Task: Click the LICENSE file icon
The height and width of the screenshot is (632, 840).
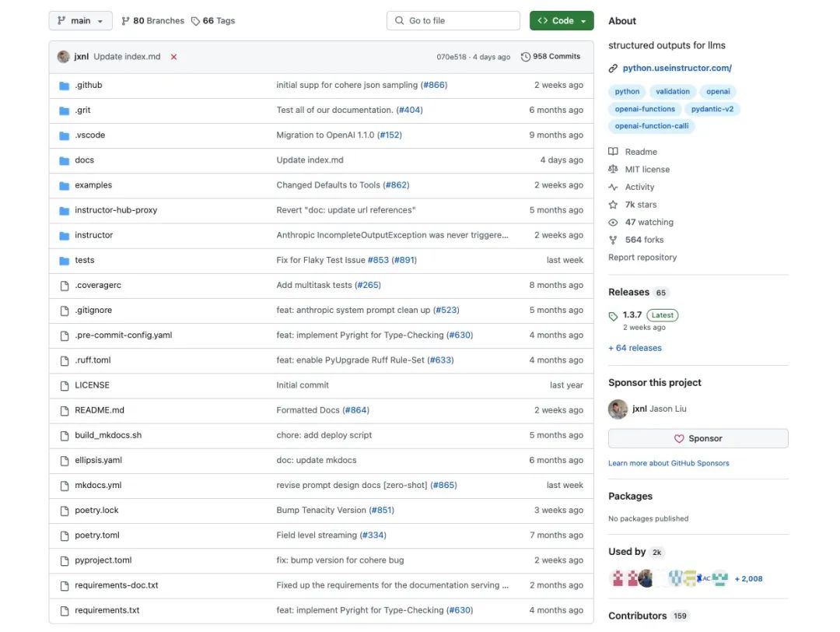Action: 65,385
